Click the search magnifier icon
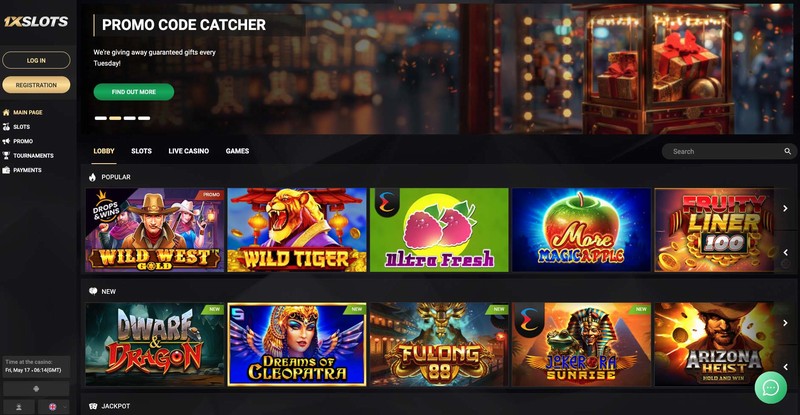 787,152
